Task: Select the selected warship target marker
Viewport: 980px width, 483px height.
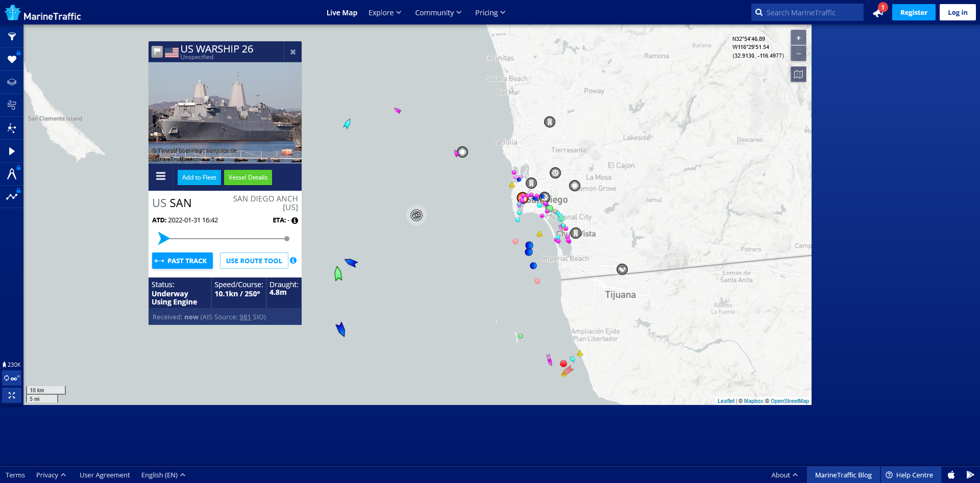Action: coord(416,215)
